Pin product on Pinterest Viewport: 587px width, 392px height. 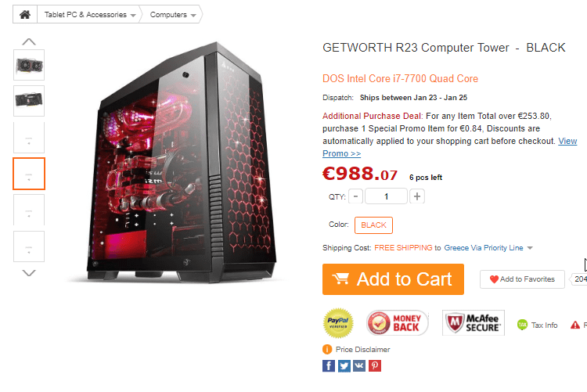click(x=375, y=366)
